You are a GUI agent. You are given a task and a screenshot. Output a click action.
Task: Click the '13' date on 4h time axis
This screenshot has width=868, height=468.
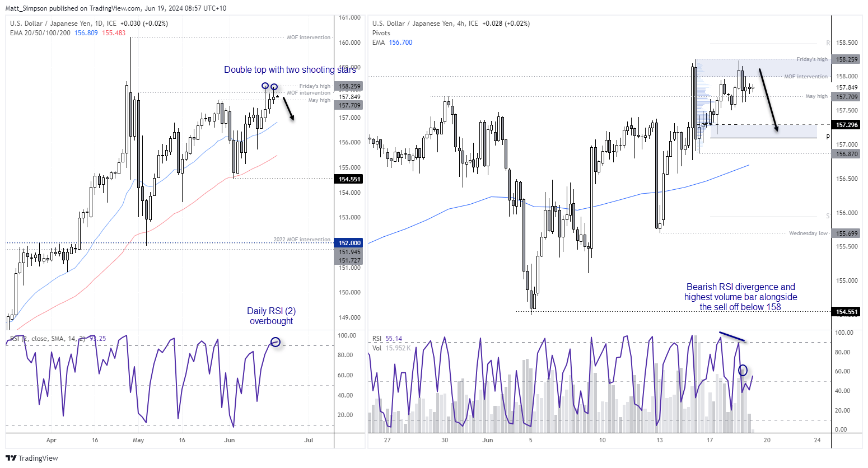(x=660, y=440)
